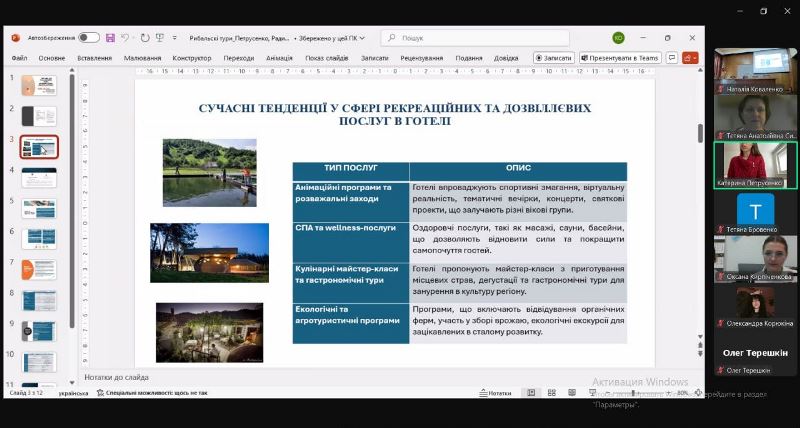Click the Записати button
The width and height of the screenshot is (800, 428).
tap(553, 58)
